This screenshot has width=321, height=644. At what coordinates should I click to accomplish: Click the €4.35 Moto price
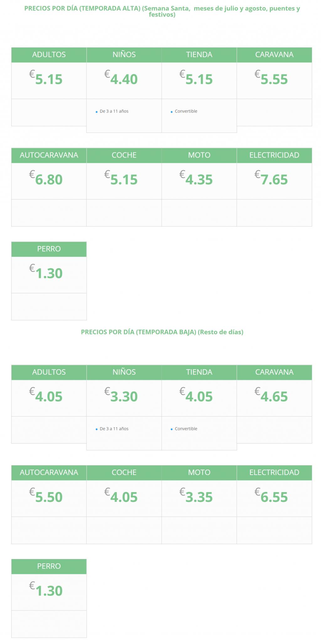pyautogui.click(x=199, y=179)
